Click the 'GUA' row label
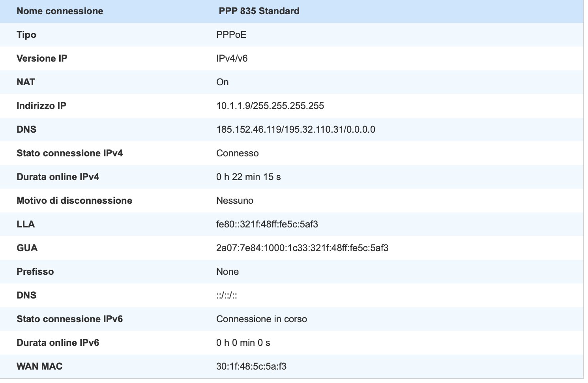The width and height of the screenshot is (588, 383). (x=27, y=248)
